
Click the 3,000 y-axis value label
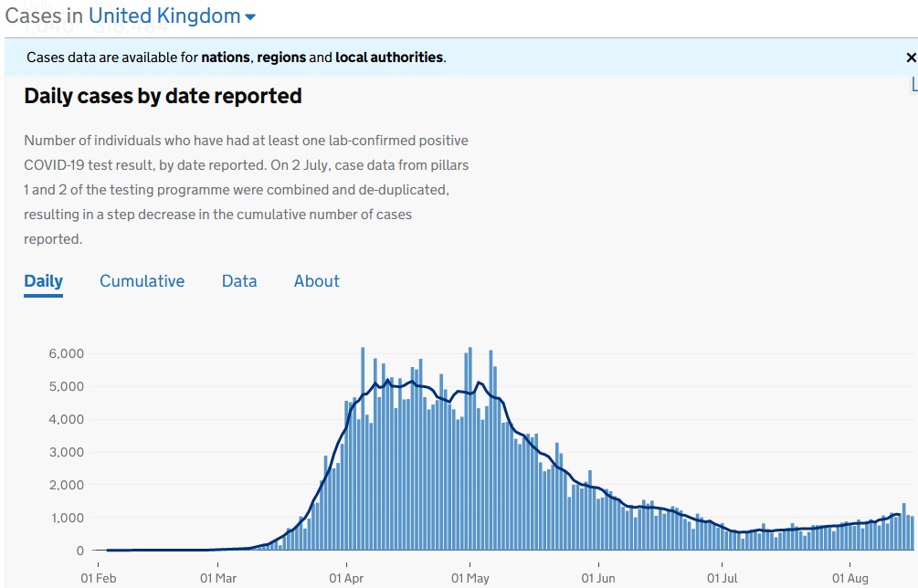[x=67, y=452]
